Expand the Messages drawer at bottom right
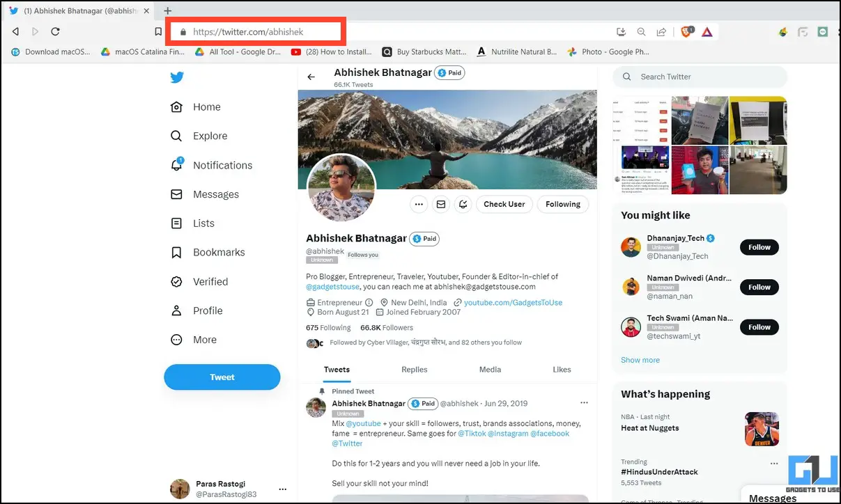This screenshot has width=841, height=504. (x=772, y=498)
